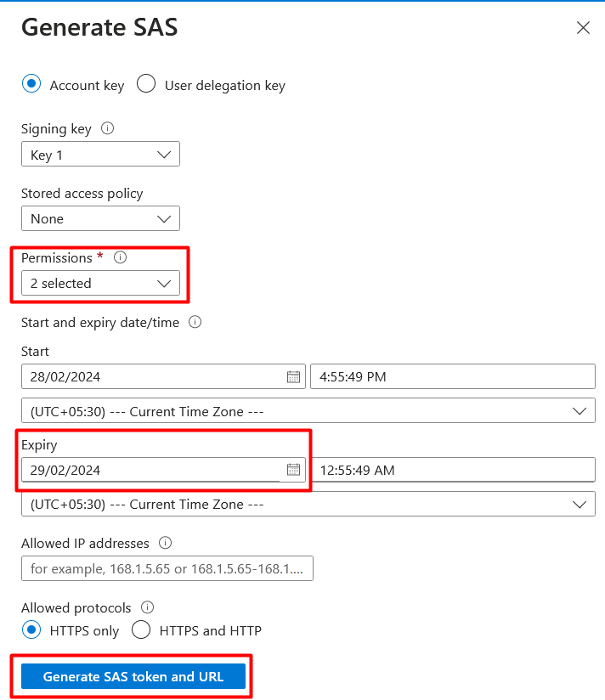The image size is (605, 700).
Task: Click the Permissions info icon
Action: pyautogui.click(x=120, y=257)
